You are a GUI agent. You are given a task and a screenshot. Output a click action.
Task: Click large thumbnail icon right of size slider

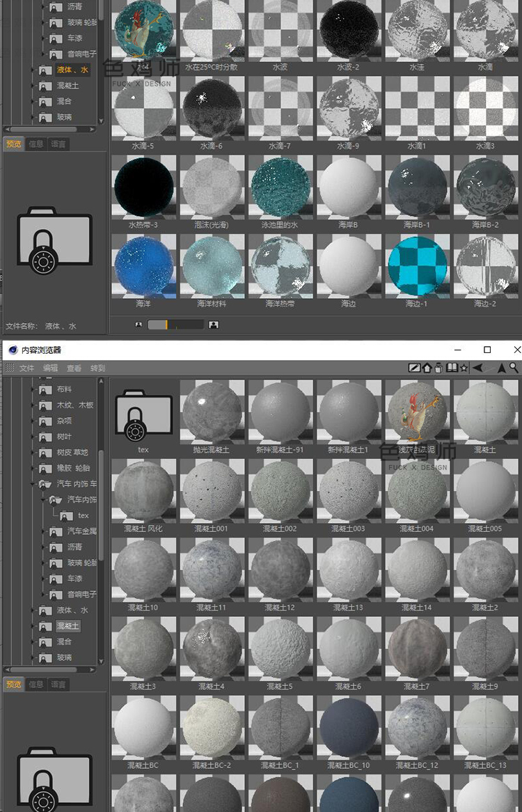(214, 325)
